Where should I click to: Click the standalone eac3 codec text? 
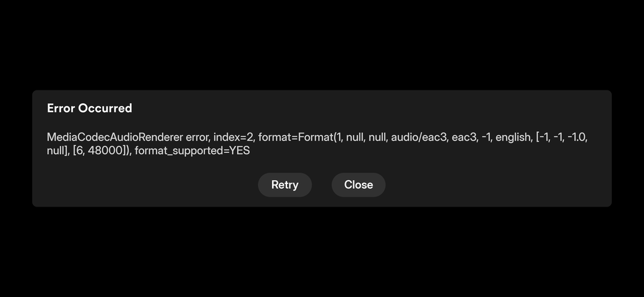465,137
